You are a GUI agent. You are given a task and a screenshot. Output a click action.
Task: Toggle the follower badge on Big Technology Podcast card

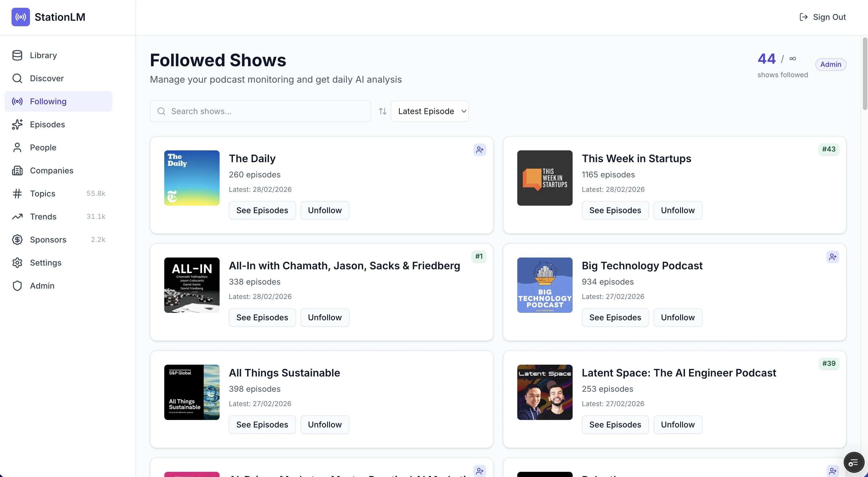(833, 257)
